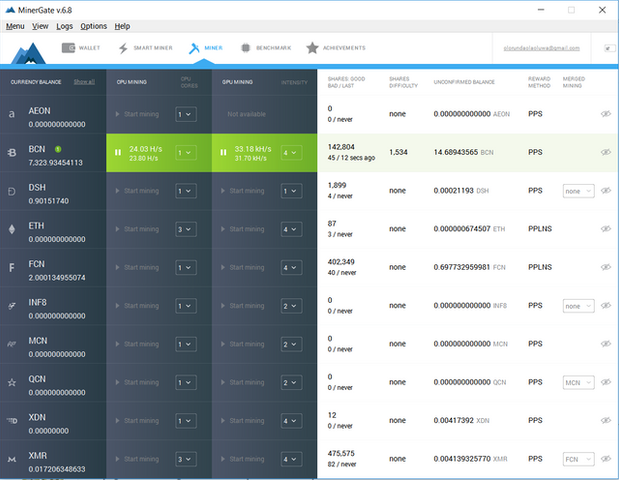
Task: Open the Menu menu
Action: pyautogui.click(x=15, y=26)
